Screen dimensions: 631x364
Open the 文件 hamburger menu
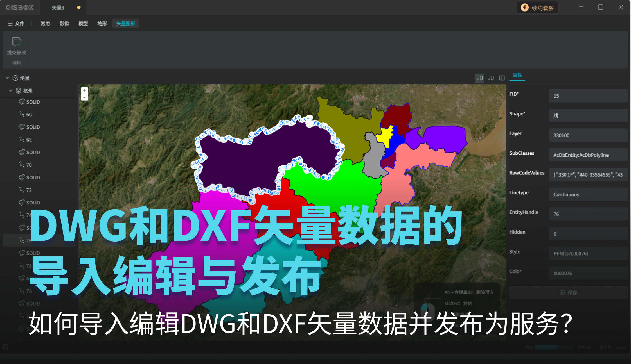pyautogui.click(x=16, y=23)
